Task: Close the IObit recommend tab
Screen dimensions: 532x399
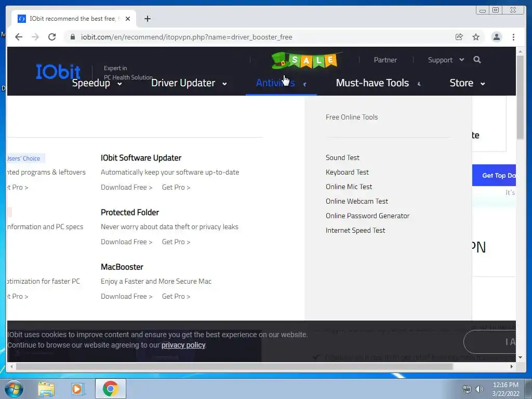Action: 128,19
